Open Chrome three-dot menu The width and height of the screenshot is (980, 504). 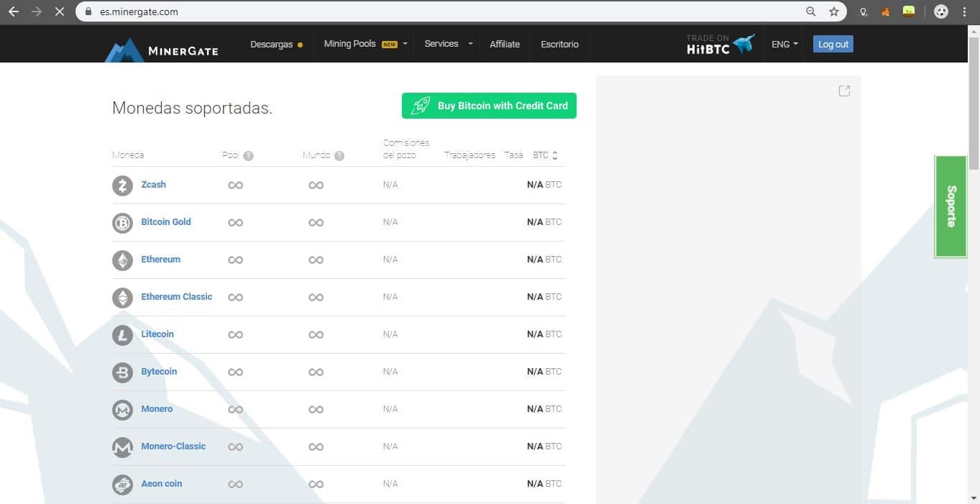(x=964, y=12)
